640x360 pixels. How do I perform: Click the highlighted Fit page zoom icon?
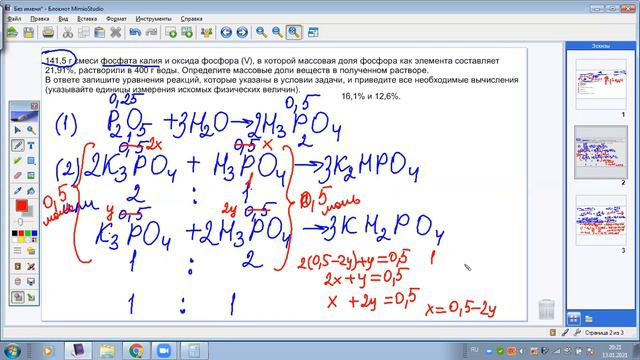294,32
